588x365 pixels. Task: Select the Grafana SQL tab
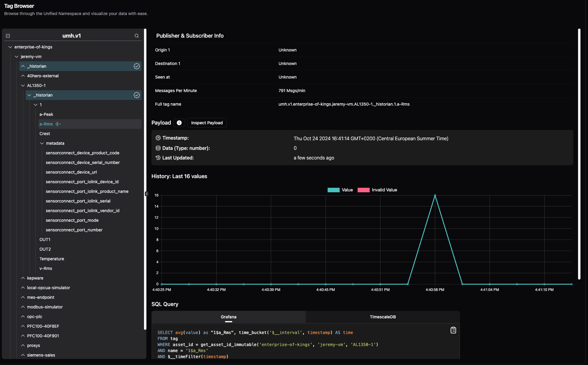pyautogui.click(x=228, y=317)
